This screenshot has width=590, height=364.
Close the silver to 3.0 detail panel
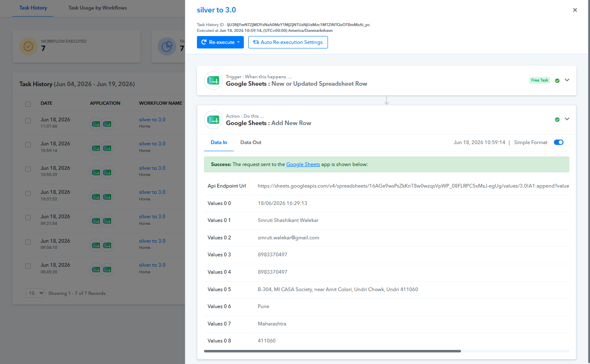click(575, 10)
